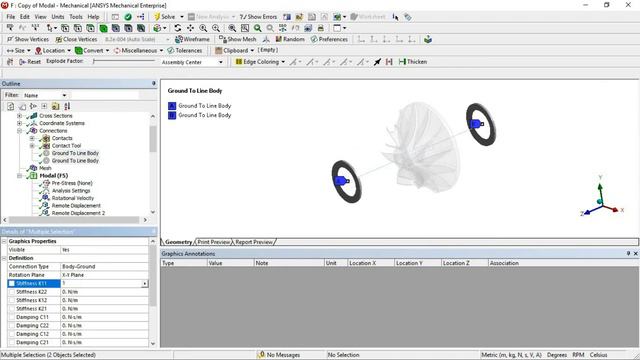Click the Expand All outline icon
The image size is (640, 360).
coord(44,106)
